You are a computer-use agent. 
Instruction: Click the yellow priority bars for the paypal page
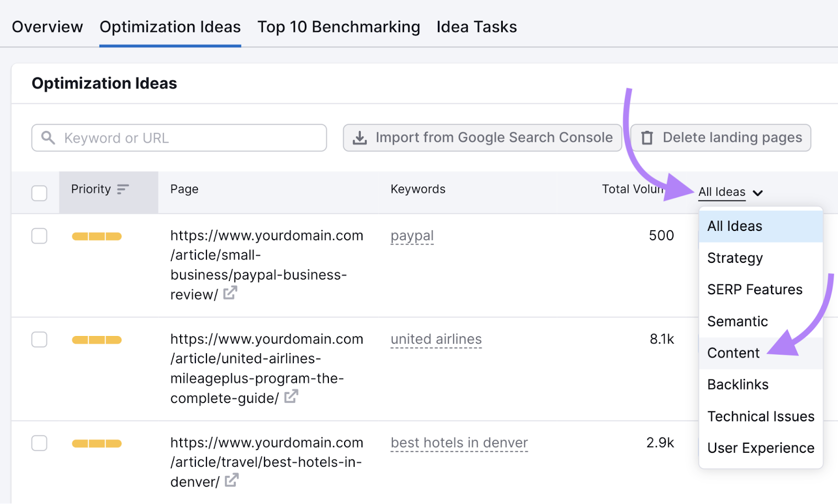click(96, 236)
